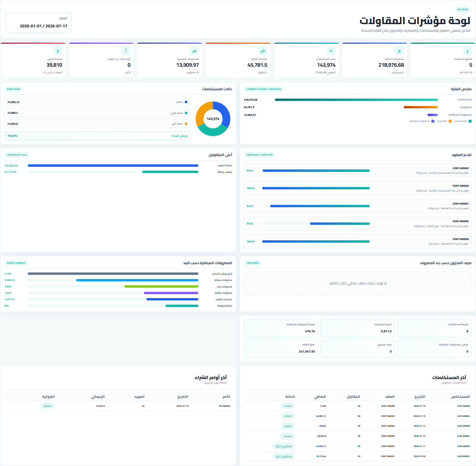Viewport: 476px width, 466px height.
Task: Click the مفوتر status badge
Action: [x=47, y=406]
